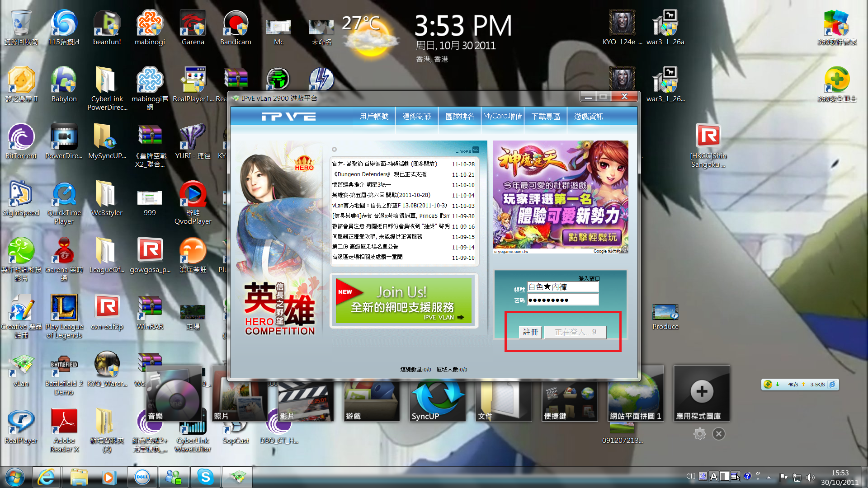
Task: Click the add-app plus tile in dock
Action: click(702, 392)
